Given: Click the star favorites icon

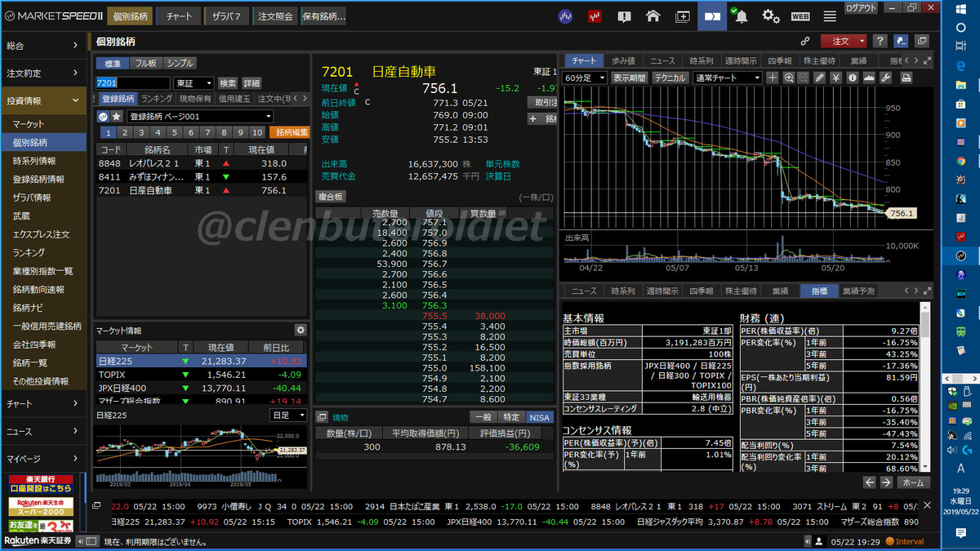Looking at the screenshot, I should (x=117, y=116).
